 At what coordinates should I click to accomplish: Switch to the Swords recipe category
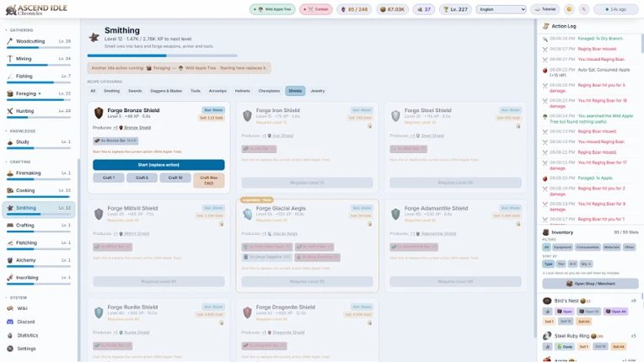(135, 91)
